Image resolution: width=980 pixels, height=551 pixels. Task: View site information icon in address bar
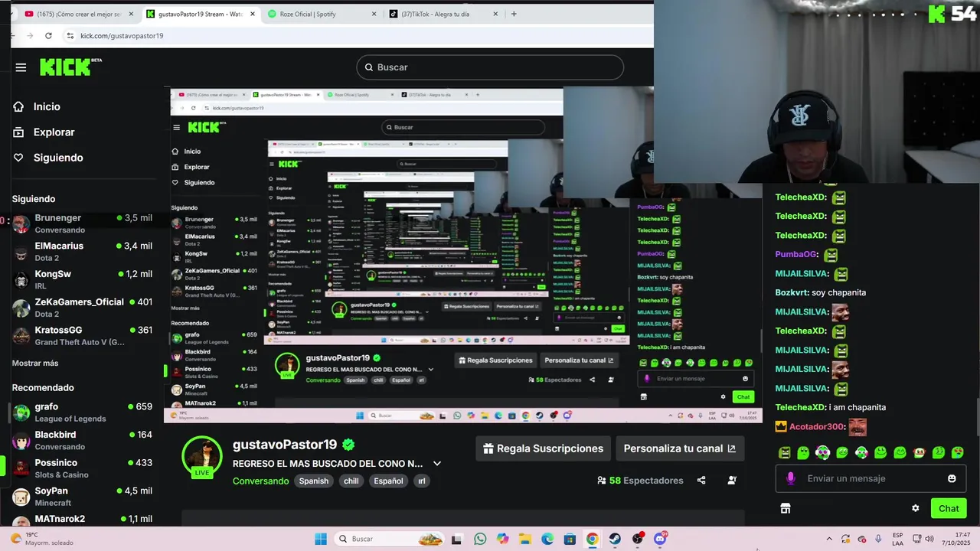(70, 35)
